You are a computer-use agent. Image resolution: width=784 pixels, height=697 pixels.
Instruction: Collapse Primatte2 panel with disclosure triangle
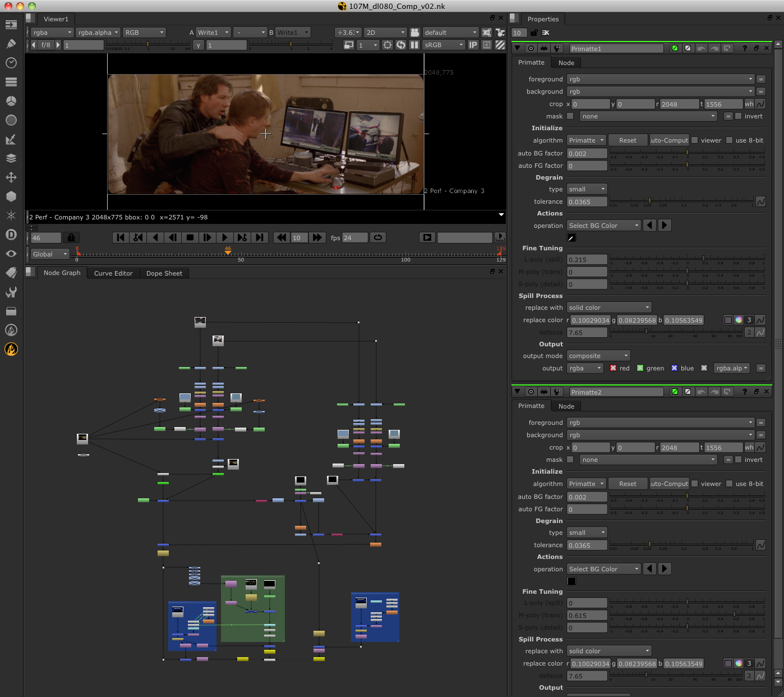518,392
